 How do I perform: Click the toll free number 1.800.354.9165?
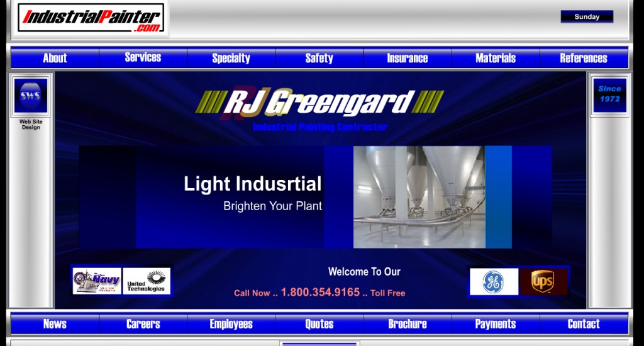tap(320, 292)
